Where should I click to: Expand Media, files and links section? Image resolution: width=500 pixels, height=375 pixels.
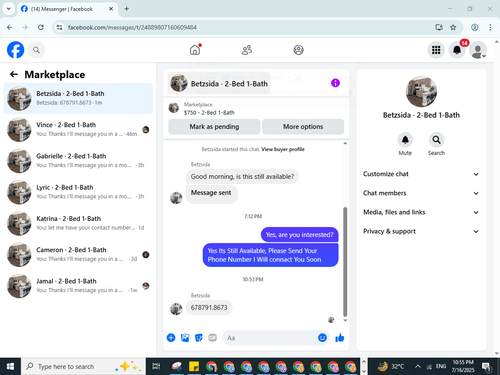click(x=421, y=212)
